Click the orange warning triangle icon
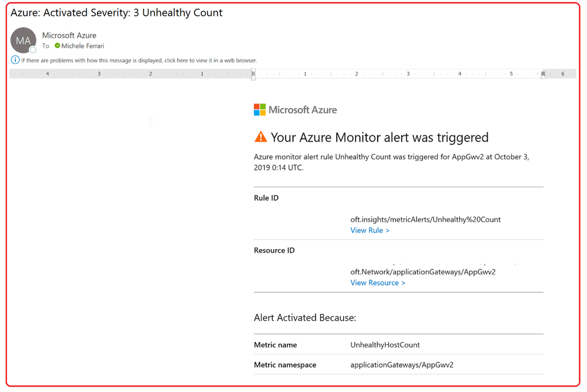This screenshot has height=392, width=587. 260,137
